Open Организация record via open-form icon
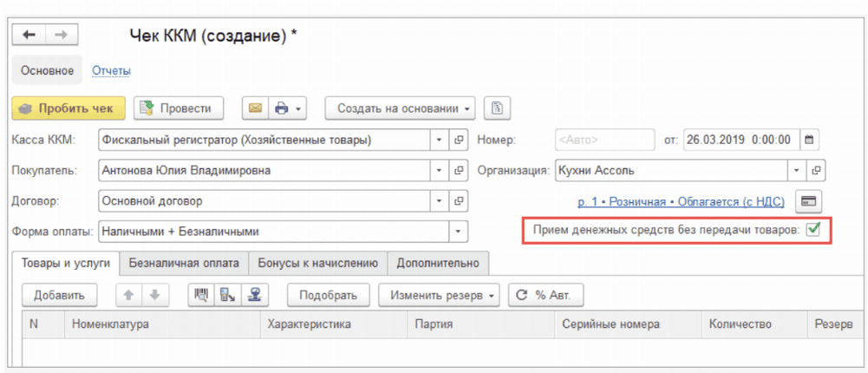Viewport: 868px width, 373px height. tap(815, 170)
